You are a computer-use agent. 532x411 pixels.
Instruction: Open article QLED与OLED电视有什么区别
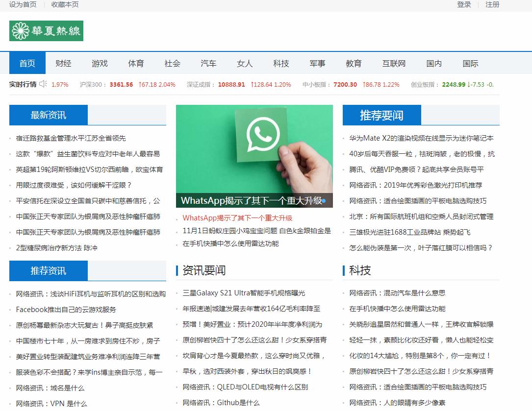245,387
